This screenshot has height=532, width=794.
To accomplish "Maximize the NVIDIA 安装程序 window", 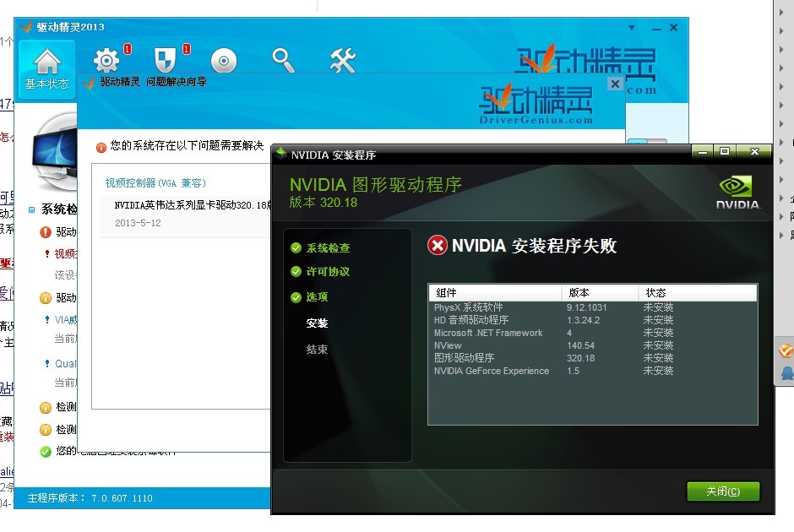I will click(x=725, y=151).
